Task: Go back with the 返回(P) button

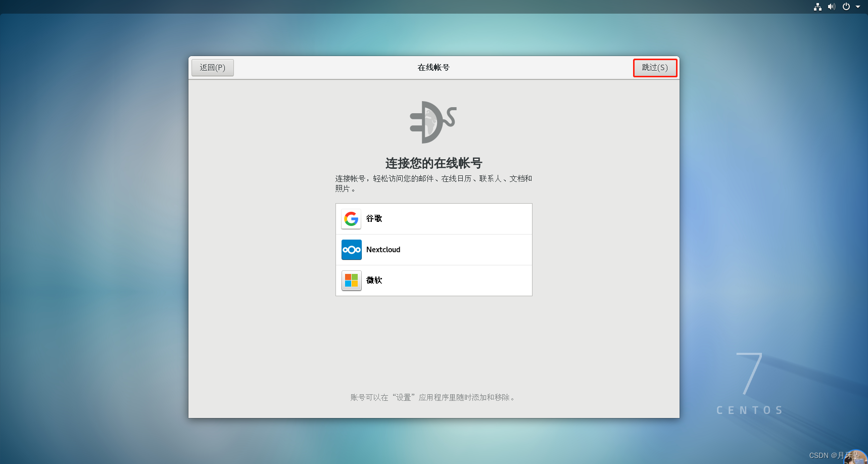Action: click(213, 68)
